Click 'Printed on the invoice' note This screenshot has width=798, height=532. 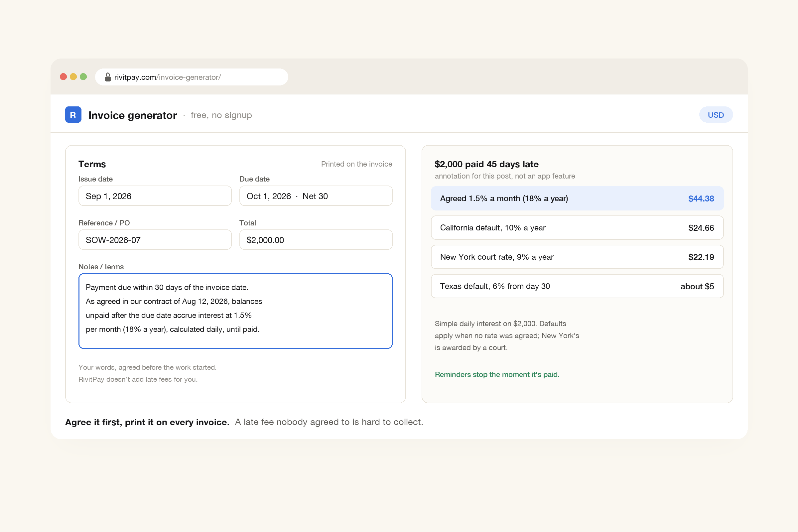pyautogui.click(x=356, y=164)
